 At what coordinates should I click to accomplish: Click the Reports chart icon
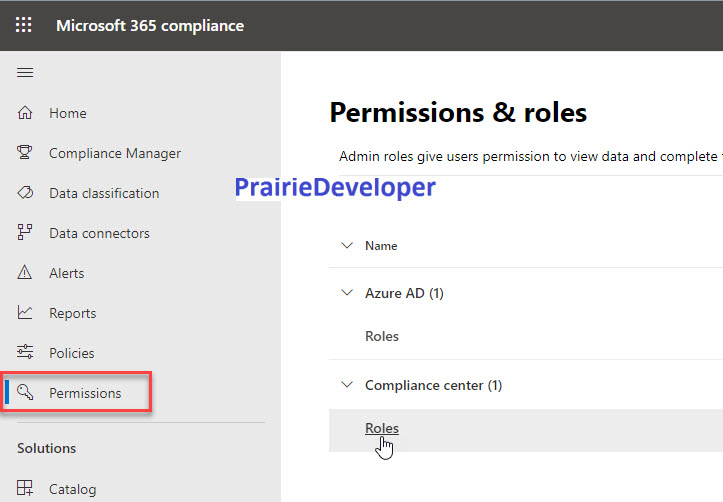(25, 313)
